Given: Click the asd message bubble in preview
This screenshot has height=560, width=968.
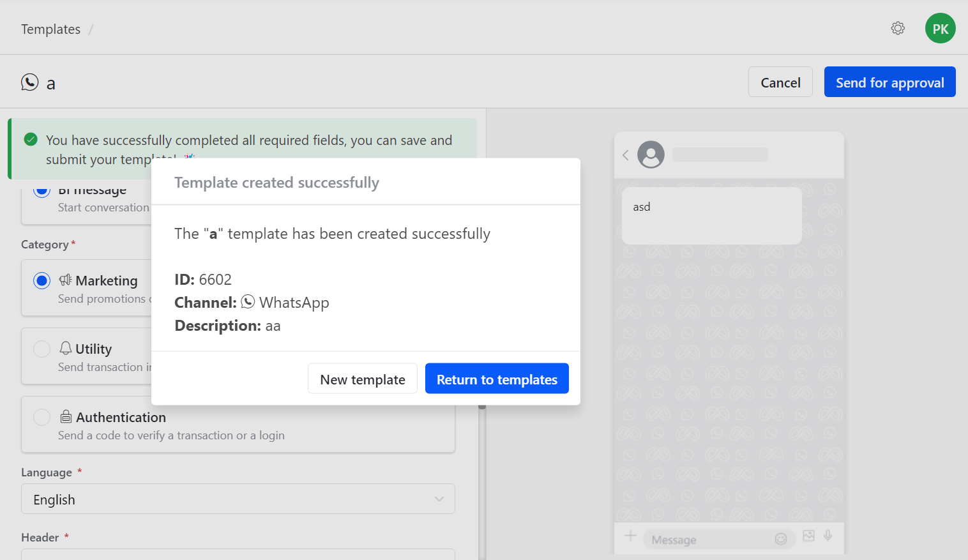Looking at the screenshot, I should (x=711, y=216).
